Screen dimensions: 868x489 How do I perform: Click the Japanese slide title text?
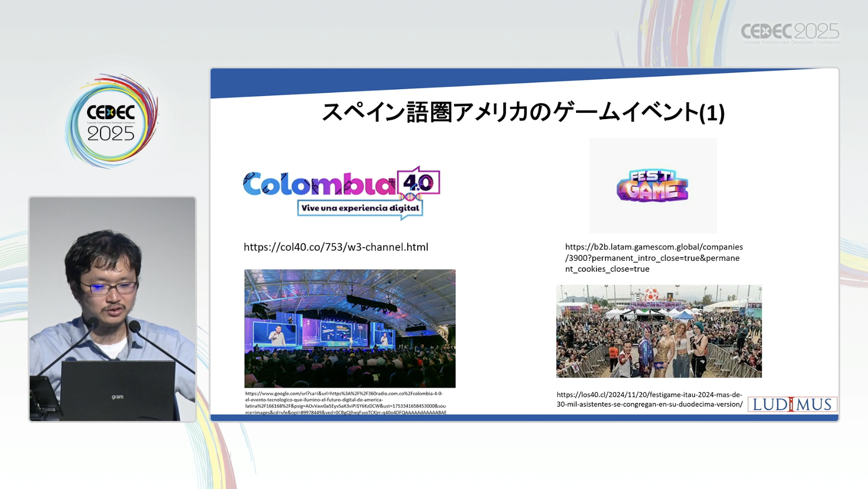point(523,112)
